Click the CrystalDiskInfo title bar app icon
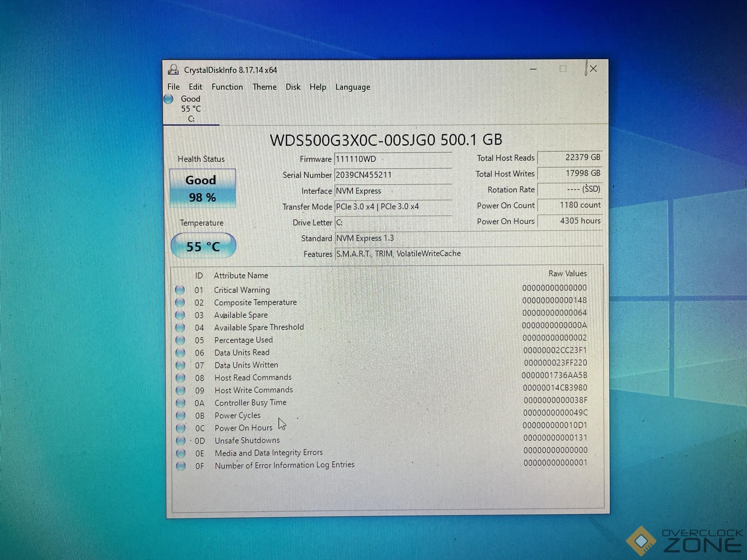The image size is (747, 560). tap(173, 69)
